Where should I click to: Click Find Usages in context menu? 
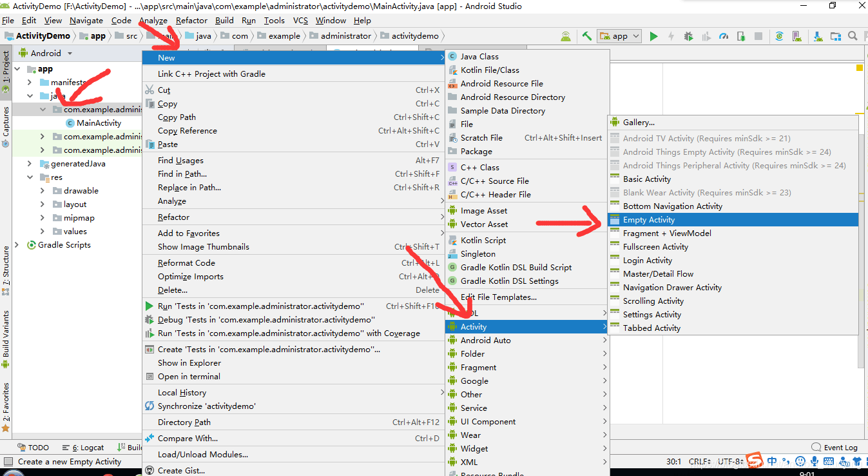(293, 161)
